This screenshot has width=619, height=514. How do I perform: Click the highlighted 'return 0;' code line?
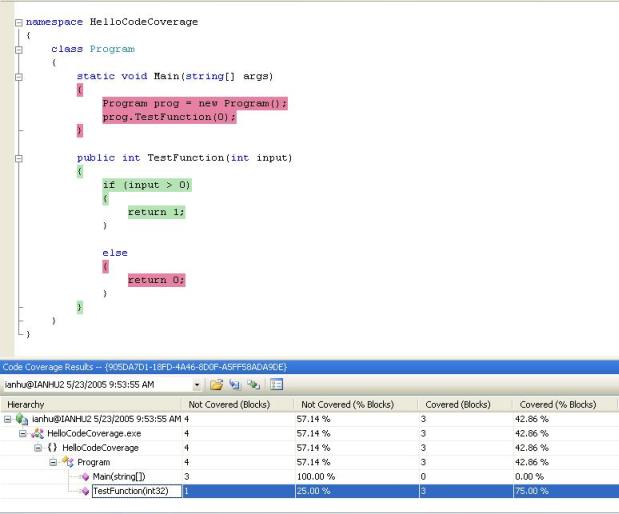tap(156, 280)
